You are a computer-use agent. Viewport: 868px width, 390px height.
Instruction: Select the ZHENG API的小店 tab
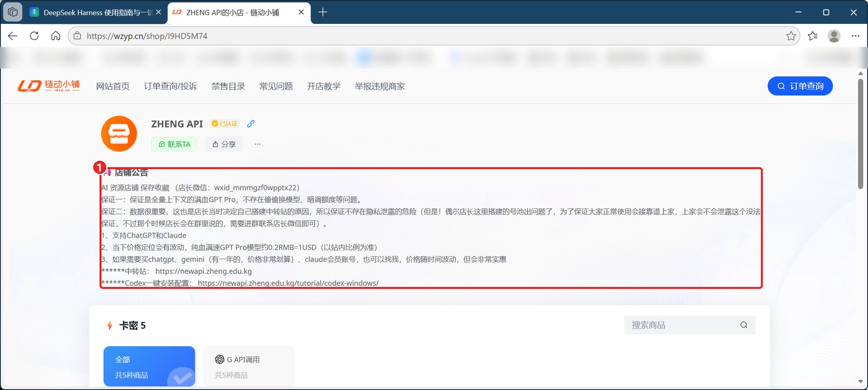[x=239, y=12]
